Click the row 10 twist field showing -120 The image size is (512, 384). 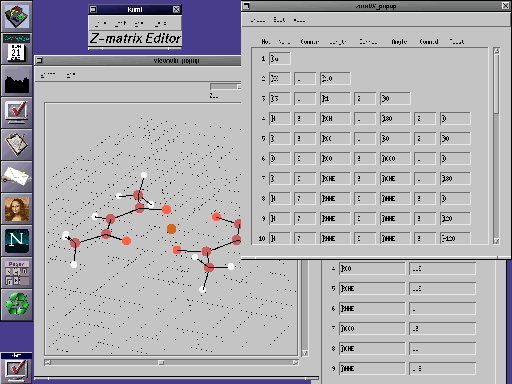(x=455, y=239)
